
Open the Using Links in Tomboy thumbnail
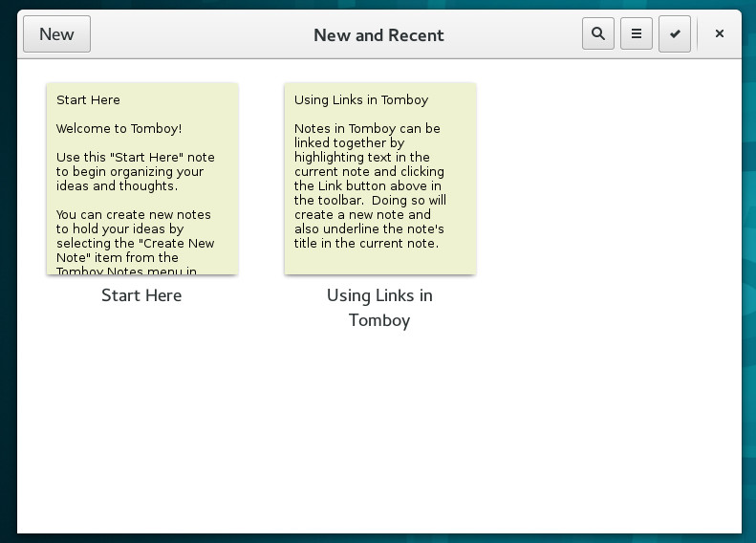coord(380,179)
